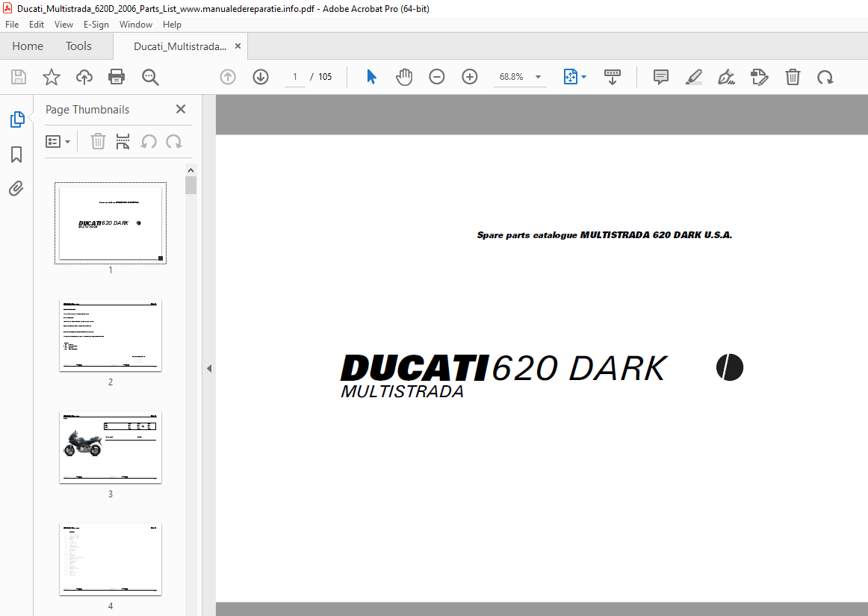Open the Comment tool

(660, 77)
